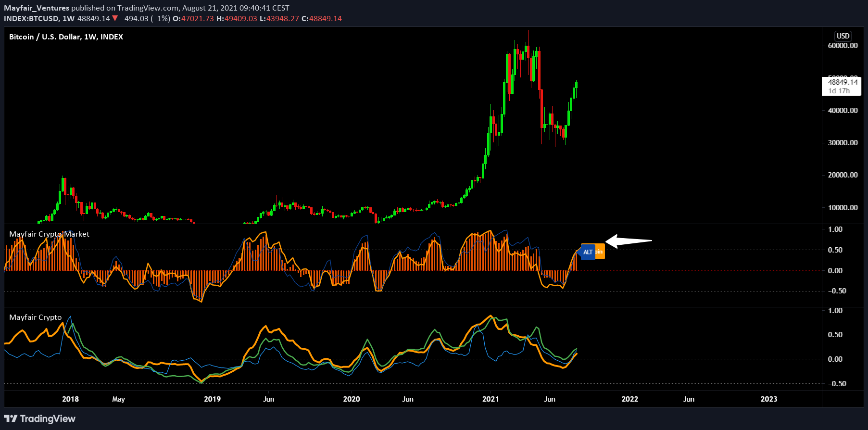Click the May time axis label
This screenshot has height=430, width=868.
(x=118, y=399)
